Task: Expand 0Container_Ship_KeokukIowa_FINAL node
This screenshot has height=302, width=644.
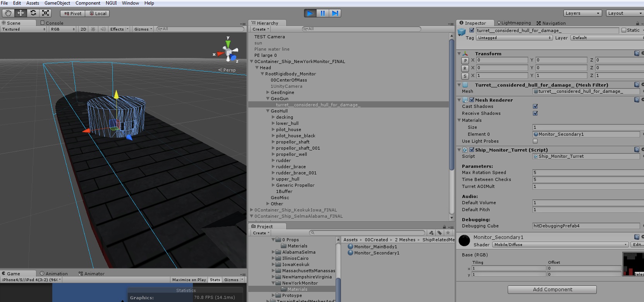Action: coord(251,210)
